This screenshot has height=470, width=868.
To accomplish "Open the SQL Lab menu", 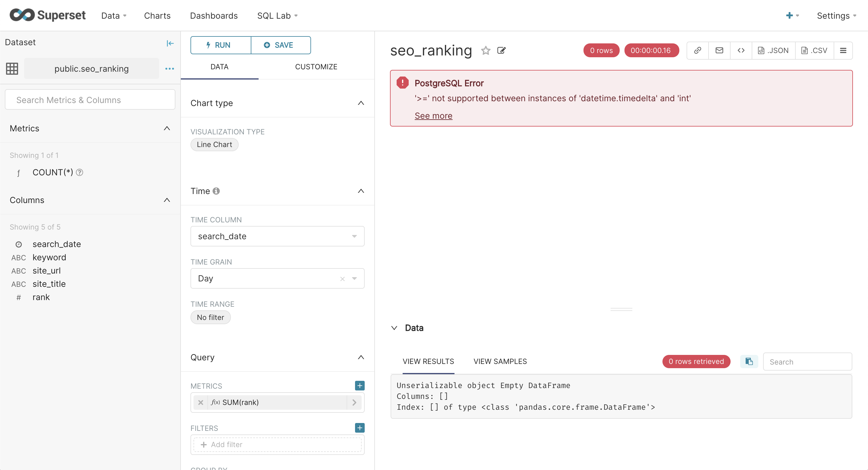I will [277, 15].
